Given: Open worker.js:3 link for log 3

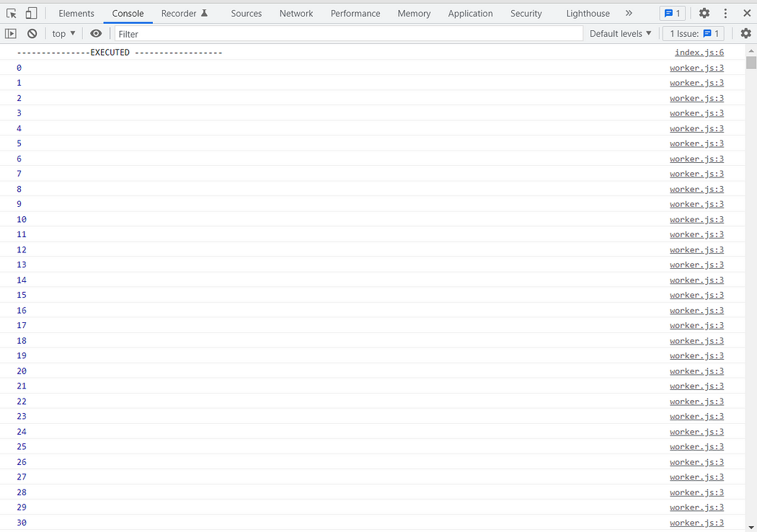Looking at the screenshot, I should pos(696,113).
